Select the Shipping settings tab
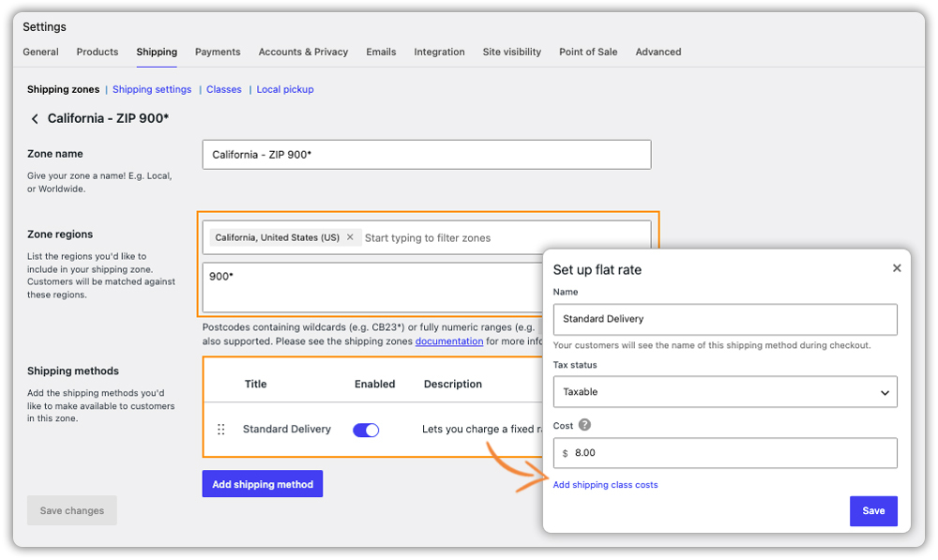938x560 pixels. (x=157, y=52)
